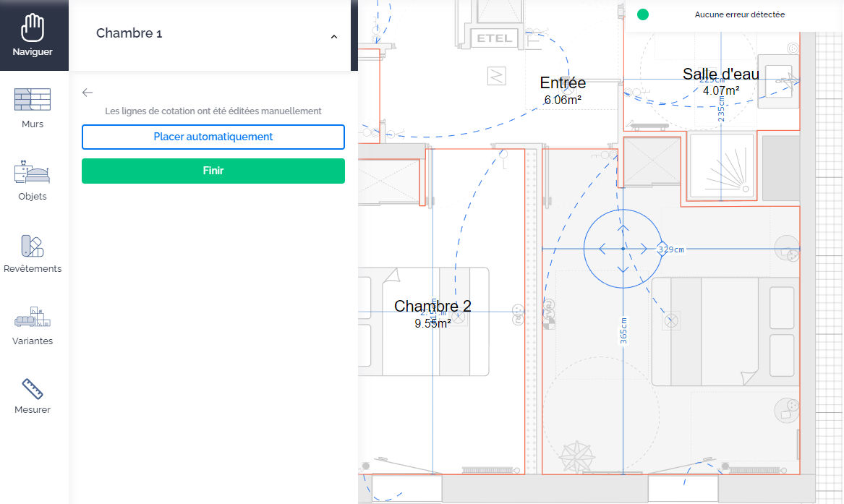Click the shower tray in Salle d'eau
This screenshot has height=504, width=844.
[721, 166]
